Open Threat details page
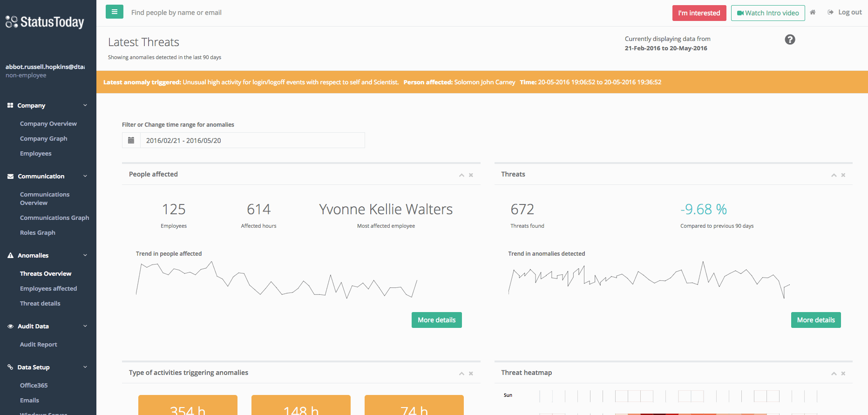Image resolution: width=868 pixels, height=415 pixels. point(40,304)
